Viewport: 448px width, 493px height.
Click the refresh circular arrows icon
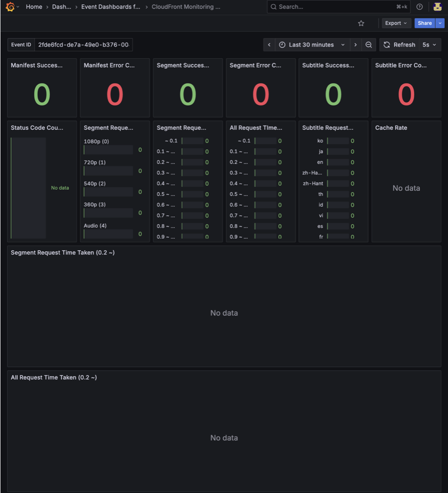click(387, 45)
